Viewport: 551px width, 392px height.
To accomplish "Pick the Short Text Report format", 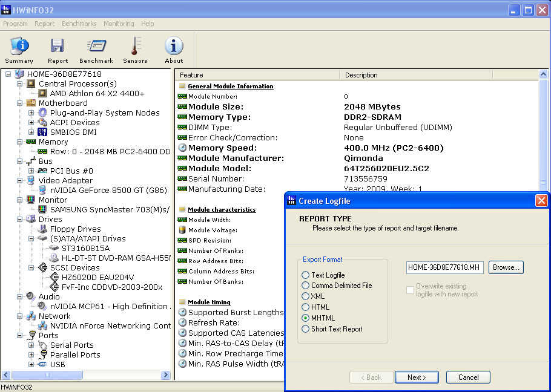I will pyautogui.click(x=306, y=329).
